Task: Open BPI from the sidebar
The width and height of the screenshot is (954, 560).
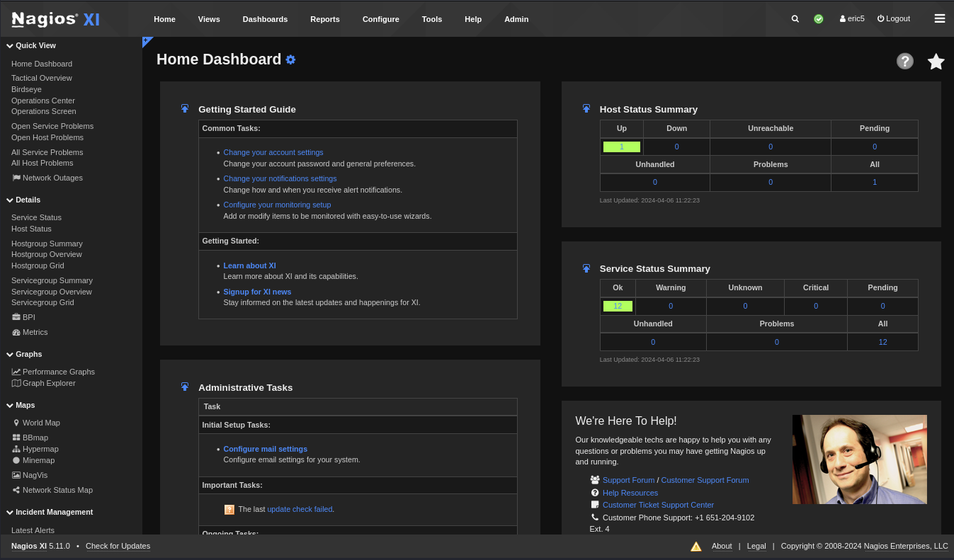Action: (x=23, y=317)
